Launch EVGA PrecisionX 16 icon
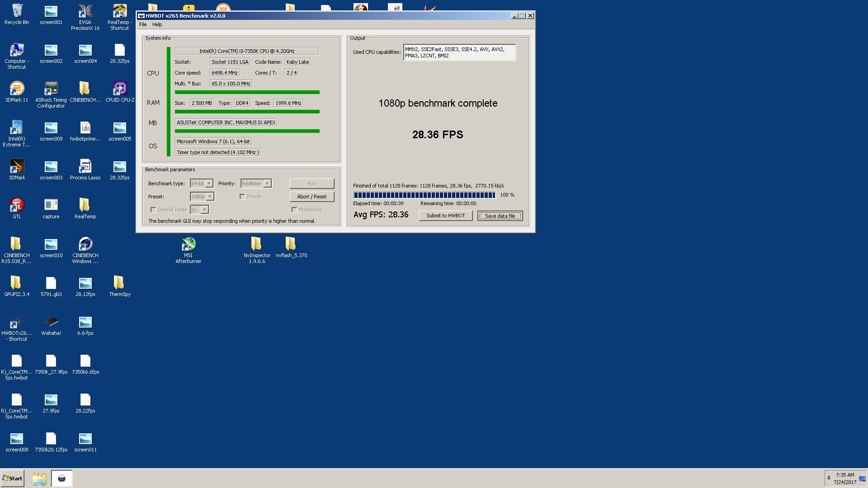868x488 pixels. [x=85, y=17]
